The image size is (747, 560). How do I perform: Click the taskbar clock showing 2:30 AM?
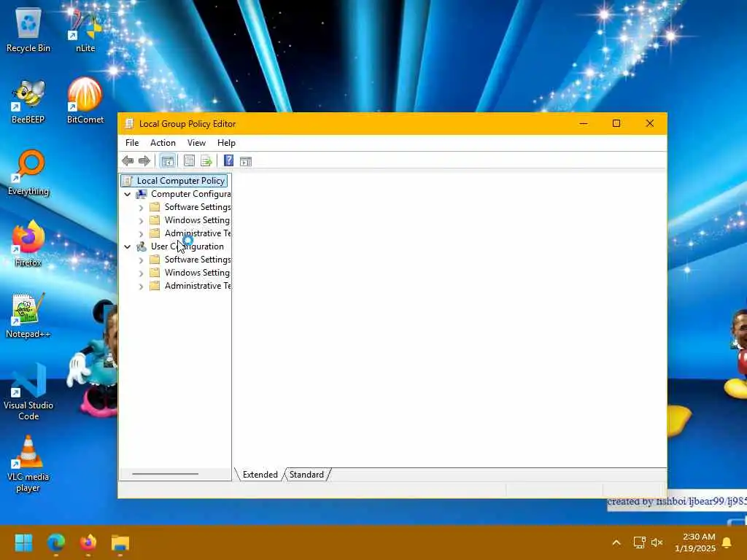pos(694,542)
